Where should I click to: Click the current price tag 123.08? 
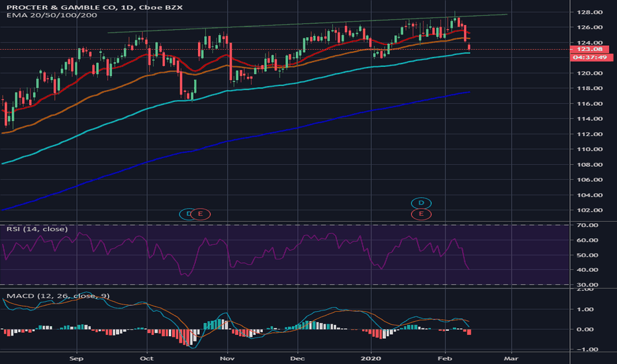[x=589, y=49]
